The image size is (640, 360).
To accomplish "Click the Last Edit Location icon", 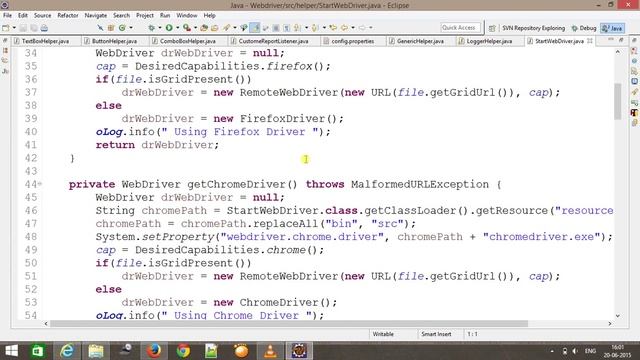I will (x=333, y=28).
